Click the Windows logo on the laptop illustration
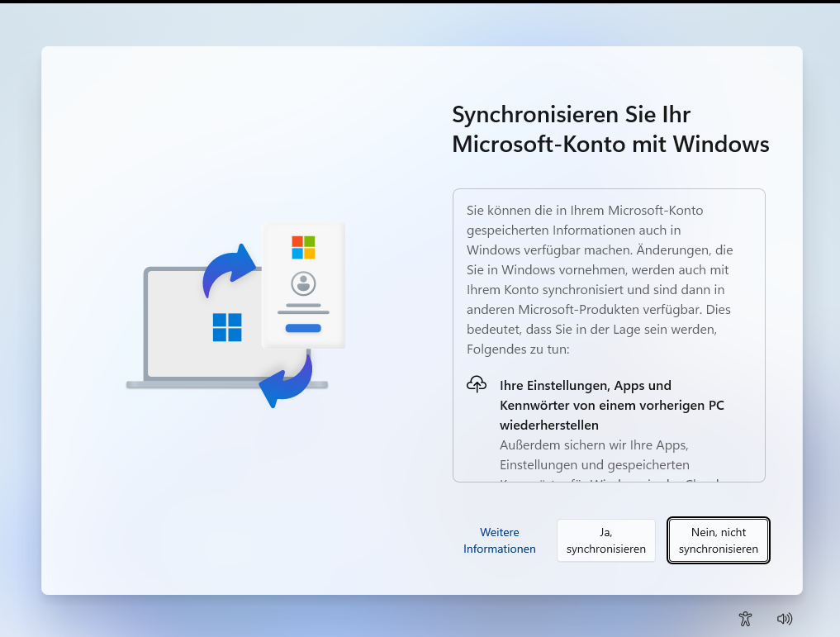Image resolution: width=840 pixels, height=637 pixels. (x=226, y=326)
